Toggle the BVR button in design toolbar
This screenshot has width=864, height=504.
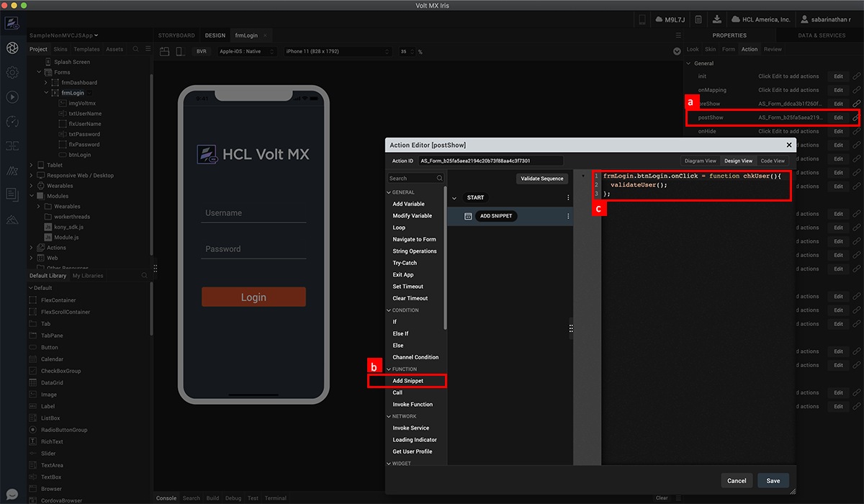pos(201,52)
